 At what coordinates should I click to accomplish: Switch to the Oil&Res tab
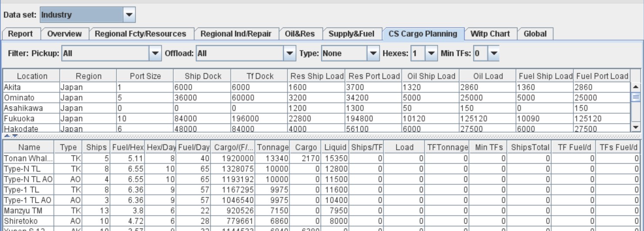299,34
